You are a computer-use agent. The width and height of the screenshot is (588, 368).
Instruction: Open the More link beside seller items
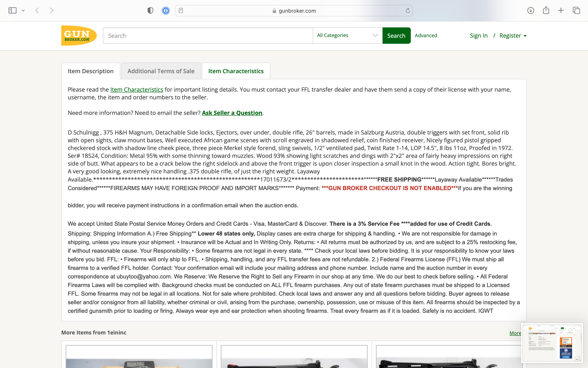pos(515,333)
